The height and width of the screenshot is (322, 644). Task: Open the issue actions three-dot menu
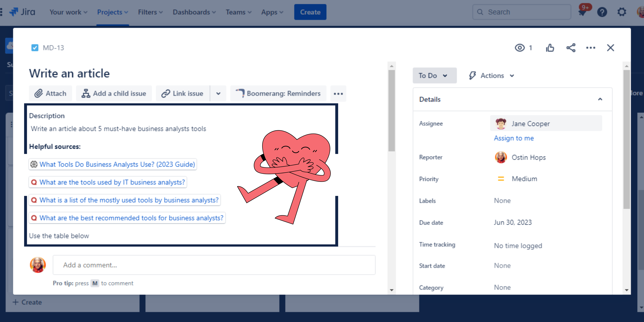(x=591, y=48)
